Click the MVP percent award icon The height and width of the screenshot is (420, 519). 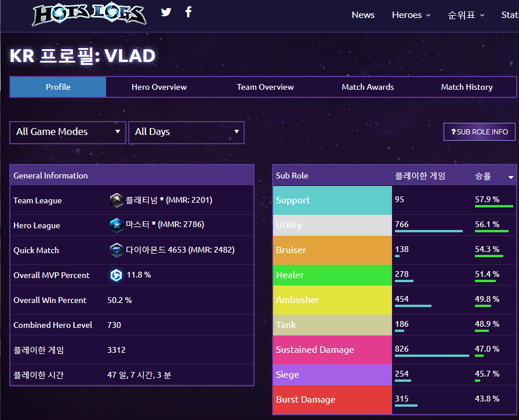[116, 275]
